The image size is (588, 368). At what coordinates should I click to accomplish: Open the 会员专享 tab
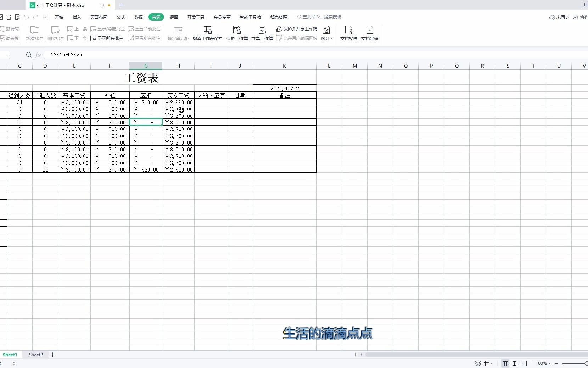pyautogui.click(x=222, y=17)
